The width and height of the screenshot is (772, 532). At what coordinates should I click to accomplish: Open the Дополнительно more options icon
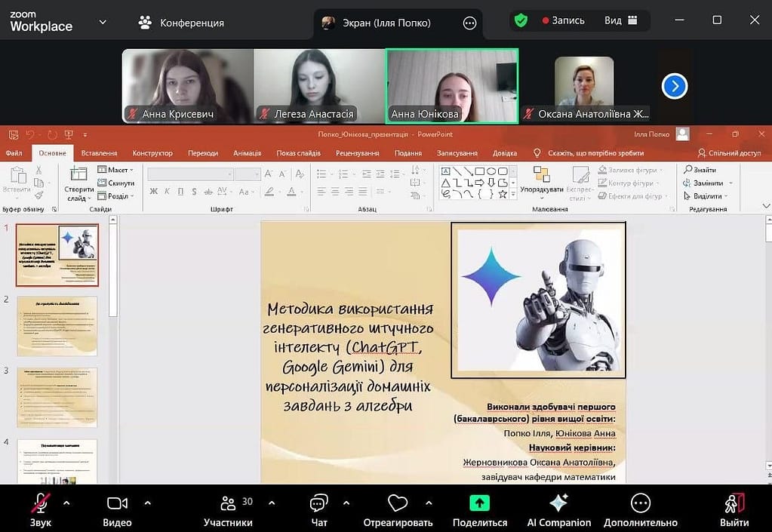pyautogui.click(x=640, y=503)
